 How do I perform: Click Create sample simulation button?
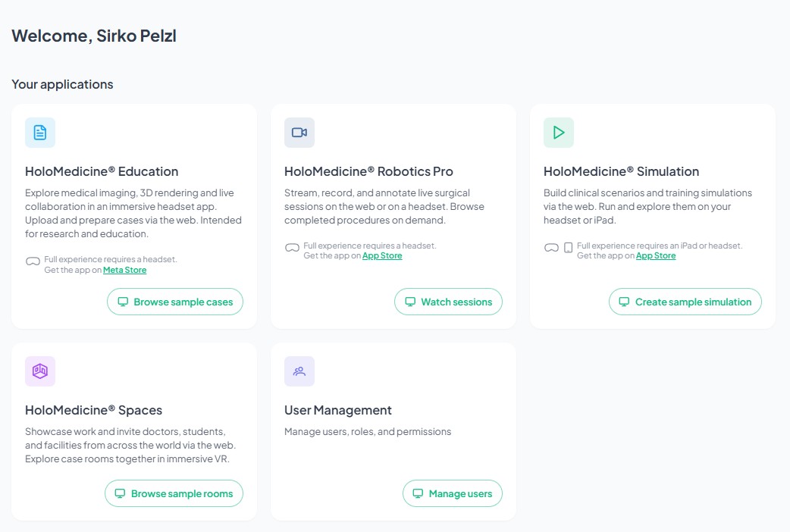click(x=685, y=302)
